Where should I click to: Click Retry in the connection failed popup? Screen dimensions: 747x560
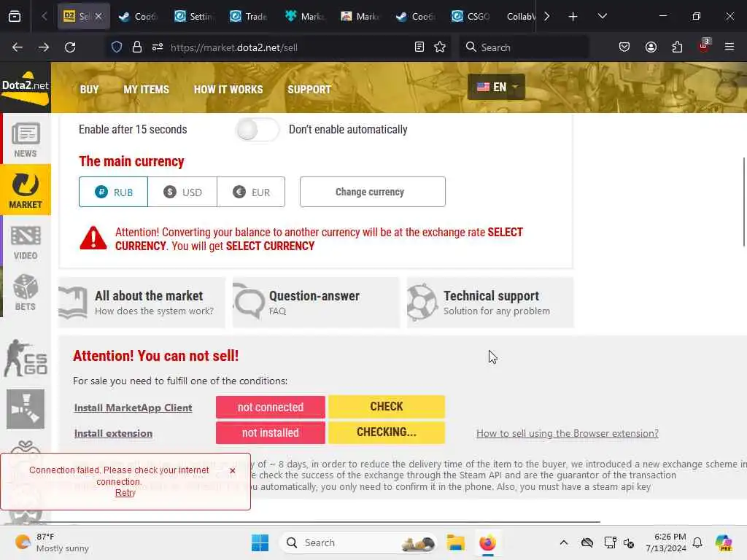tap(125, 493)
